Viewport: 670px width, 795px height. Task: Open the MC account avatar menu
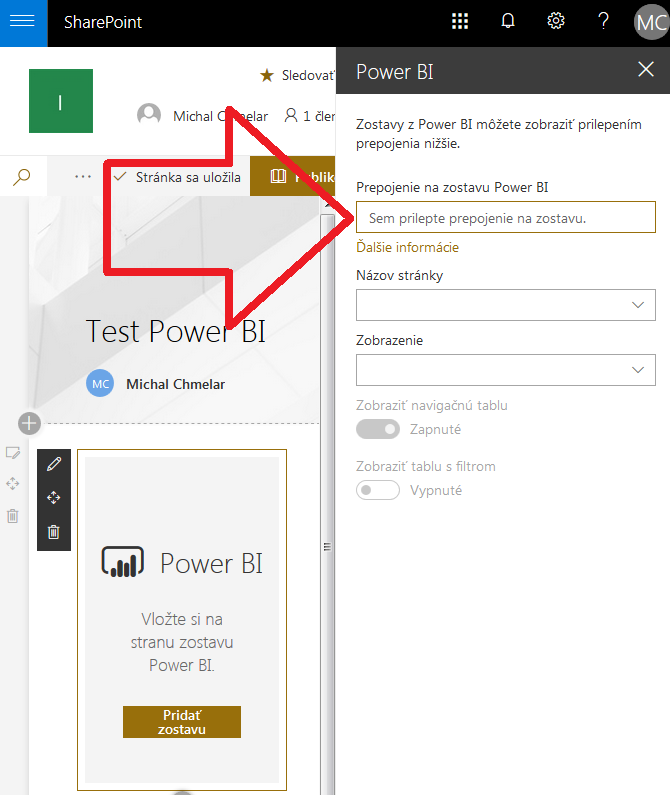tap(652, 22)
